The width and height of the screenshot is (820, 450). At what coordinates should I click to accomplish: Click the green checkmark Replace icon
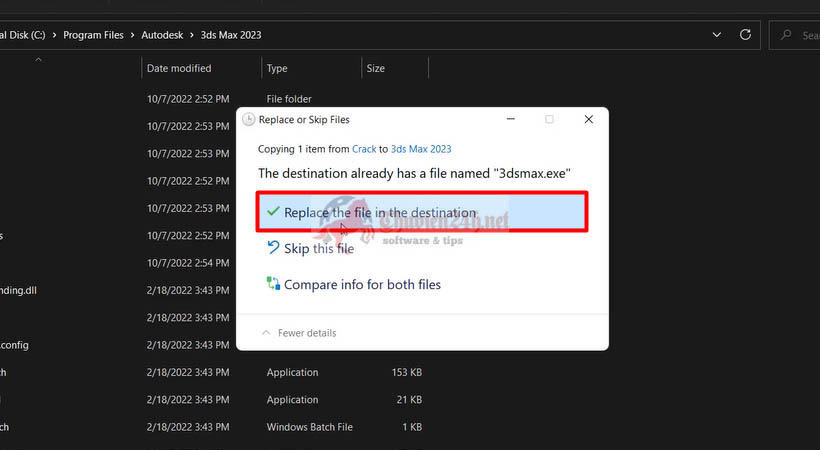coord(272,212)
